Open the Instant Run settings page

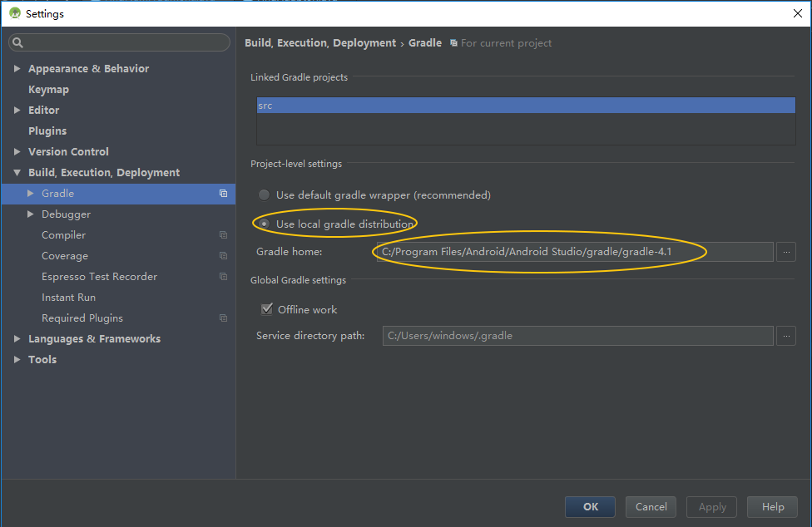point(68,298)
